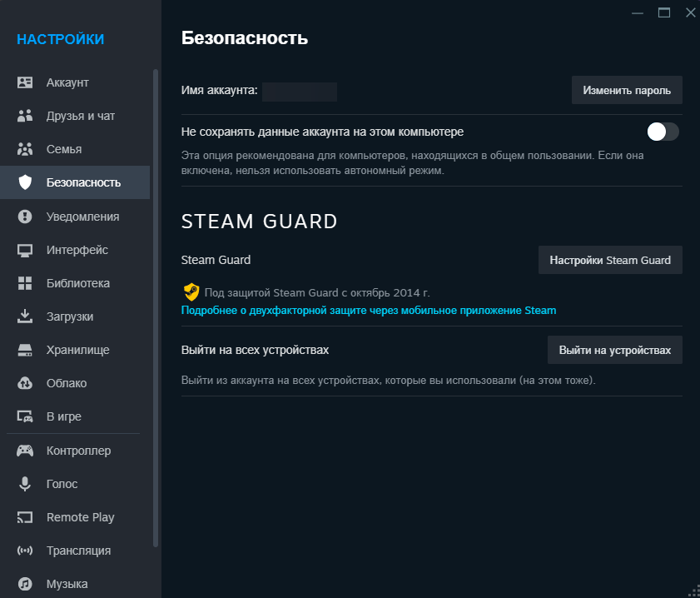The image size is (700, 598).
Task: Click the Broadcast signal icon
Action: pos(24,551)
